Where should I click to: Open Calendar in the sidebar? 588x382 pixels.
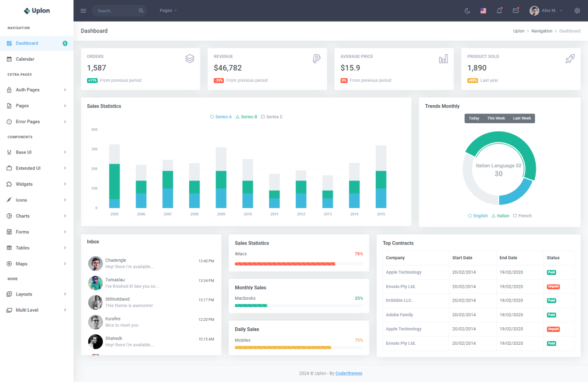(x=37, y=59)
